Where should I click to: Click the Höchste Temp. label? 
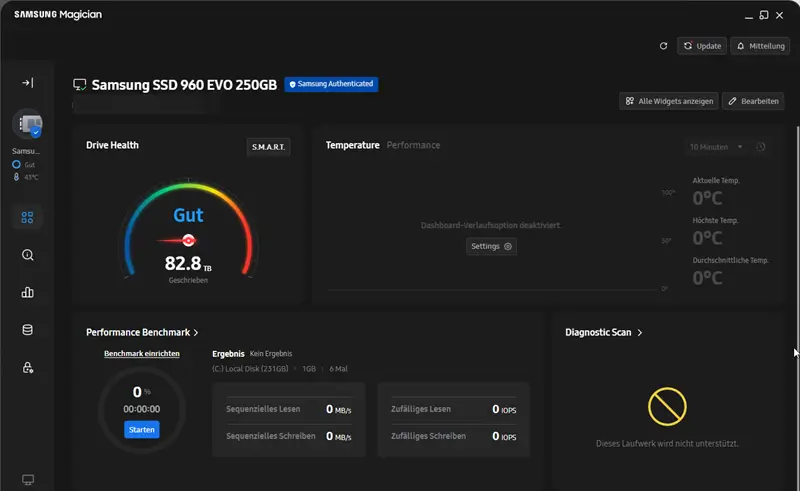(715, 220)
